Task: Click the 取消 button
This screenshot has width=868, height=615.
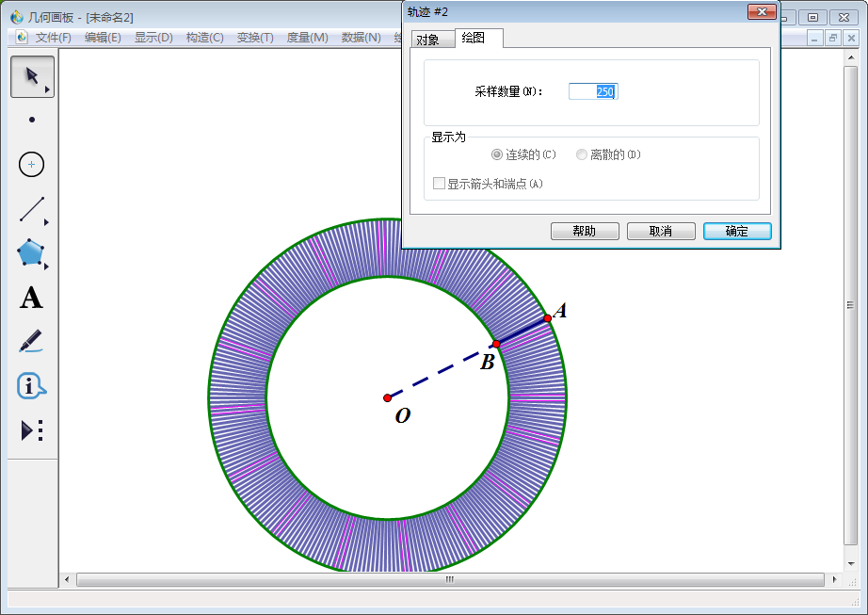Action: coord(661,231)
